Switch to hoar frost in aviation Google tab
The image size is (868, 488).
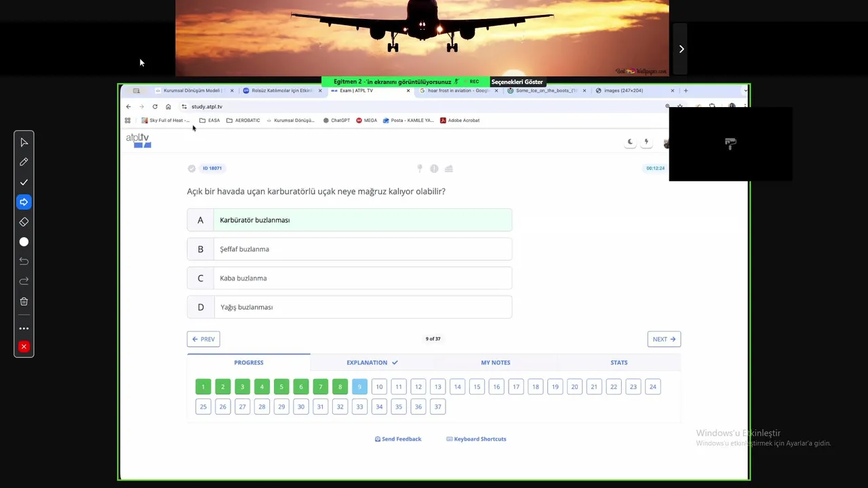pos(458,90)
